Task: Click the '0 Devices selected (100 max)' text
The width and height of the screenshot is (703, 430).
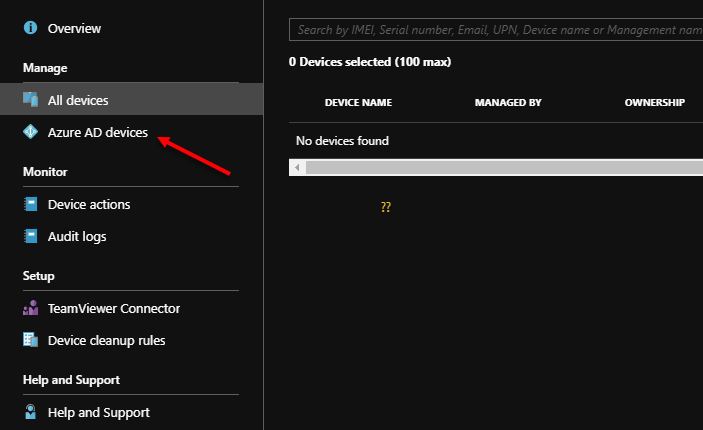Action: point(370,62)
